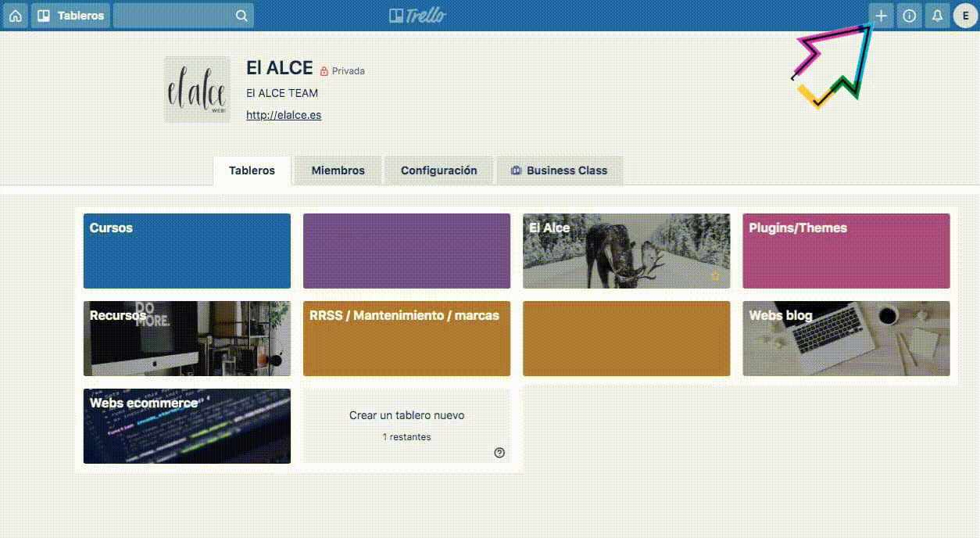Viewport: 980px width, 538px height.
Task: Open the Webs blog board
Action: 846,339
